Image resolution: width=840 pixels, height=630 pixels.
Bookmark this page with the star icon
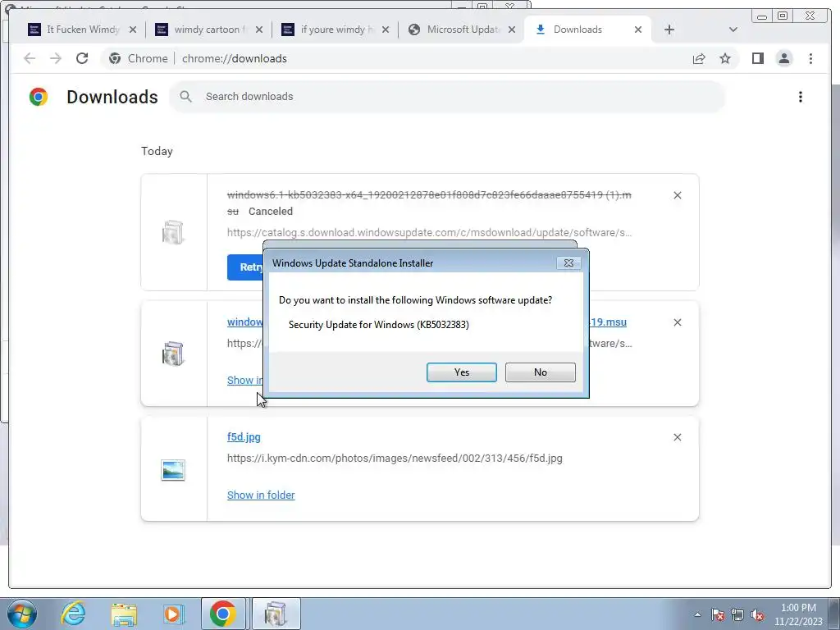click(x=725, y=58)
